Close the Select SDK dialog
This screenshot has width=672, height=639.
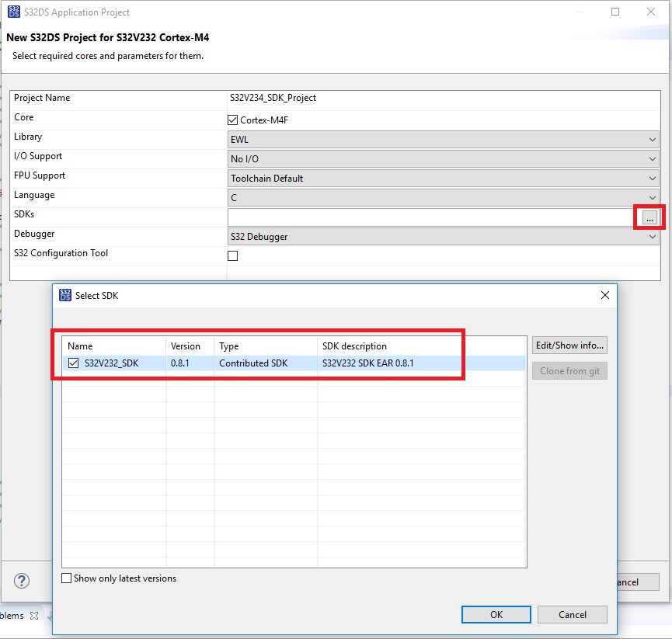(604, 295)
